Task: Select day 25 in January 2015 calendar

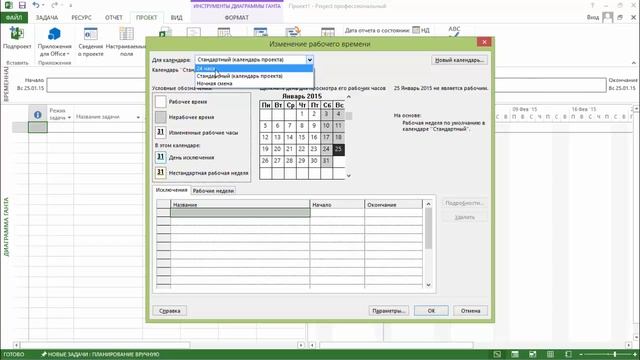Action: click(x=338, y=149)
